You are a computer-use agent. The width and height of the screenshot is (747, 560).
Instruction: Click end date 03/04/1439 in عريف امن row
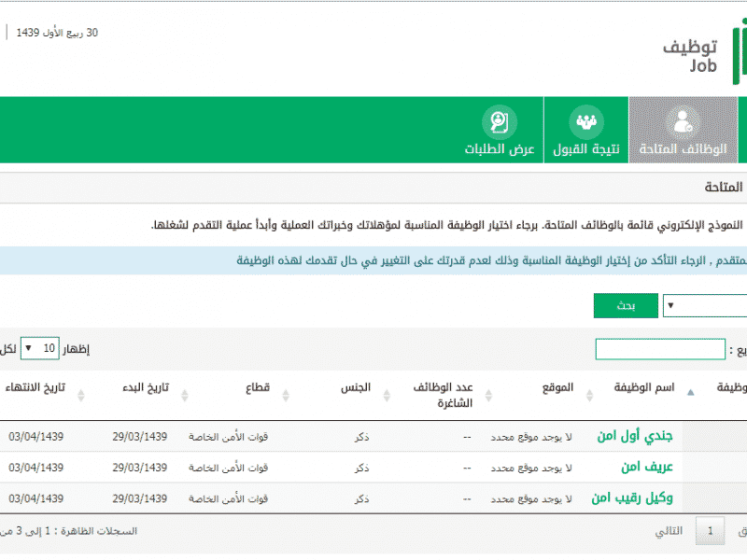pos(35,468)
